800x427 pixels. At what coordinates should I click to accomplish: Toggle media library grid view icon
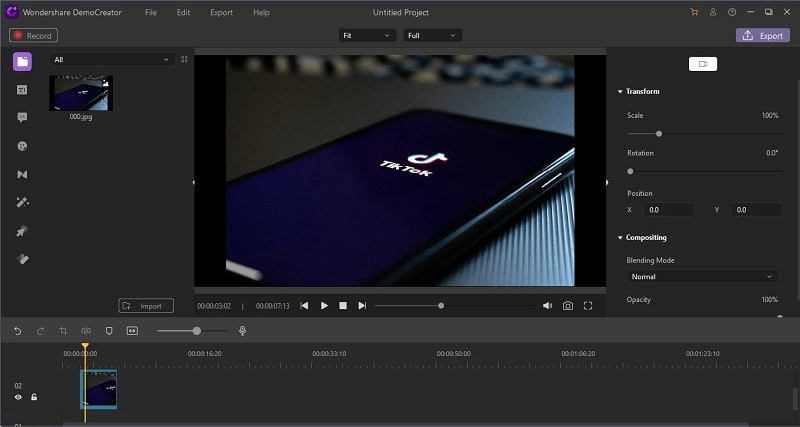tap(185, 59)
